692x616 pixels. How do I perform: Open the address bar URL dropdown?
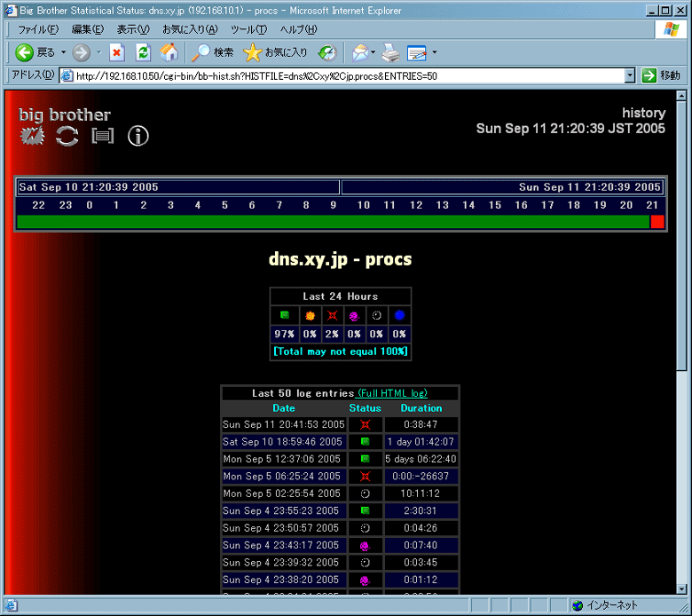pos(630,76)
